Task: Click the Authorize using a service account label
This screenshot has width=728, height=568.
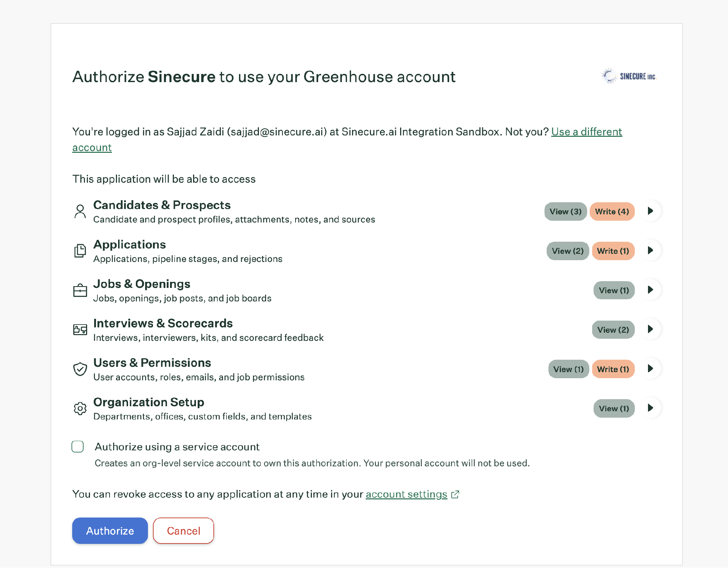Action: click(x=177, y=447)
